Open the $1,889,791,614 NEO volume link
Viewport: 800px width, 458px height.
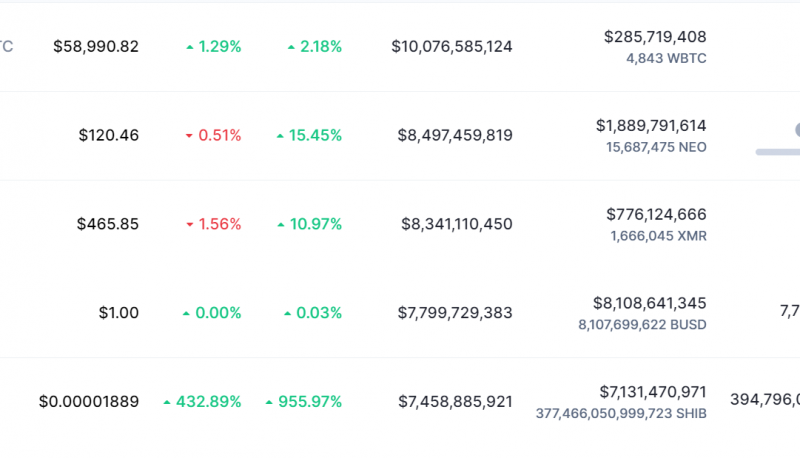[x=651, y=126]
